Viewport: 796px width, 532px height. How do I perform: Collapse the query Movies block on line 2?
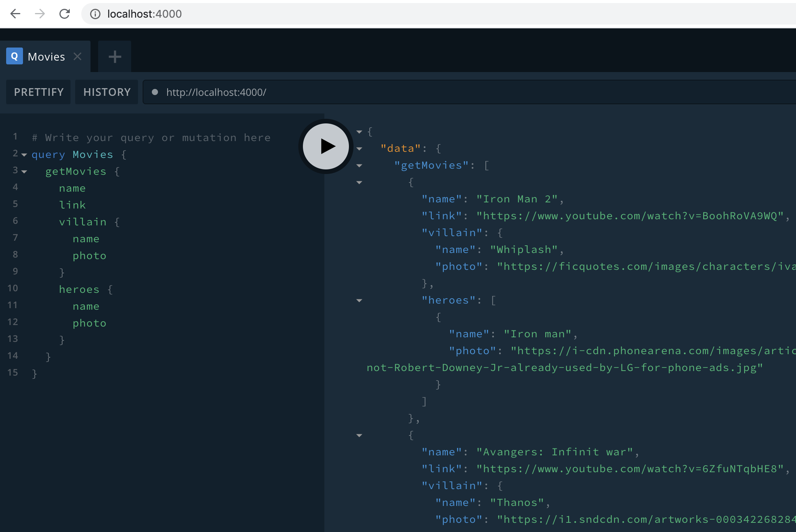point(24,155)
